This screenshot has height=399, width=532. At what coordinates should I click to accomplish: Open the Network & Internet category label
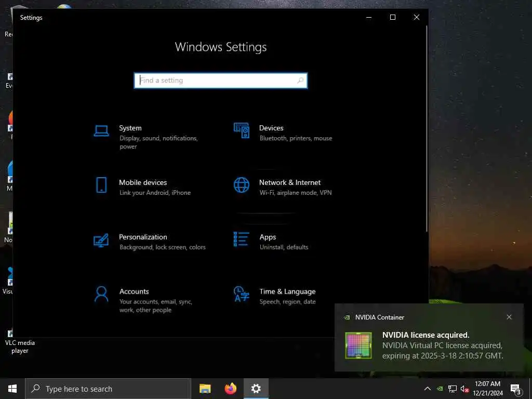[x=290, y=182]
